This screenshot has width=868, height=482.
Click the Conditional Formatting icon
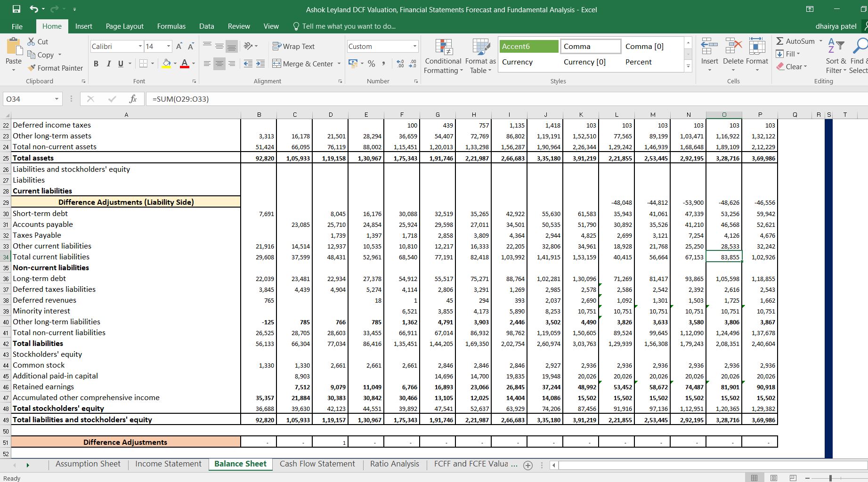[443, 47]
